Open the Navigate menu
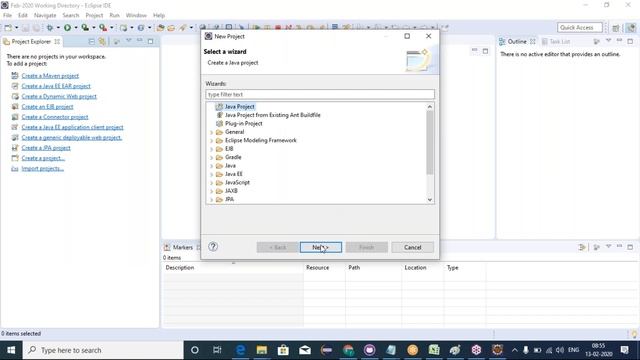This screenshot has height=360, width=640. point(45,15)
